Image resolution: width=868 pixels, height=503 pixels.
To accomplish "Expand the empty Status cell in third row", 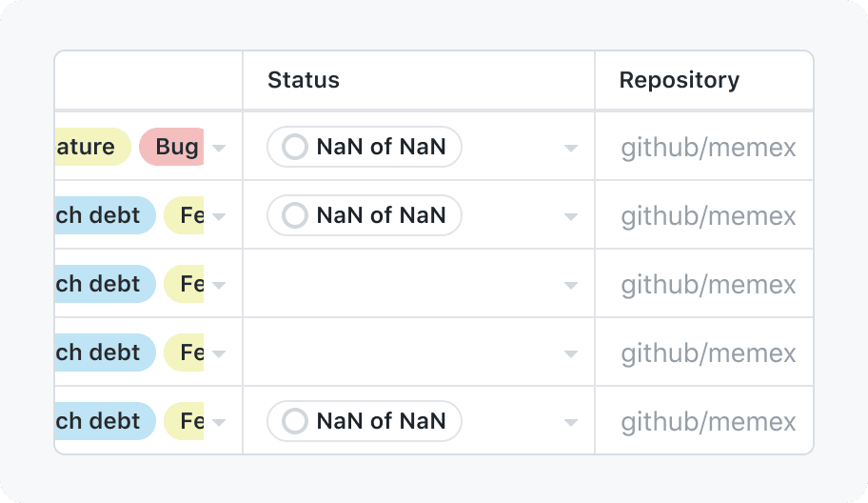I will point(571,285).
